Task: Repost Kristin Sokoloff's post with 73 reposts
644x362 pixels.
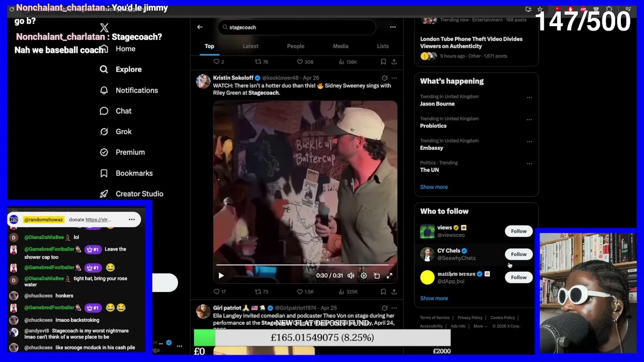Action: 261,292
